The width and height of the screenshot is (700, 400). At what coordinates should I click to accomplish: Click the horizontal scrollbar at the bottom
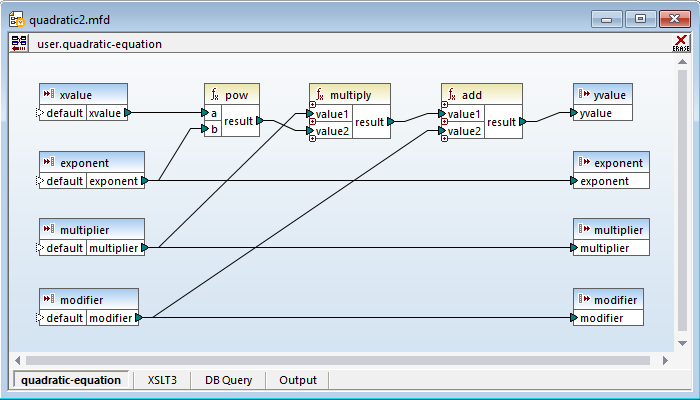(x=340, y=360)
